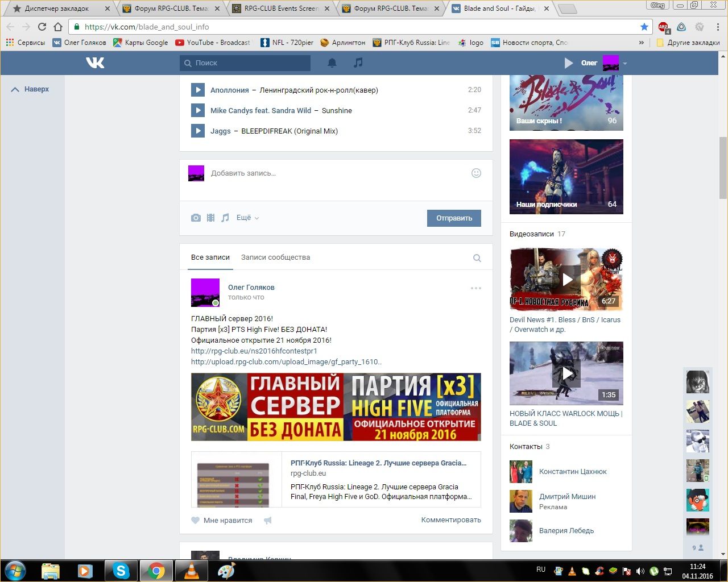Like the post with heart icon
The image size is (728, 582).
(196, 520)
